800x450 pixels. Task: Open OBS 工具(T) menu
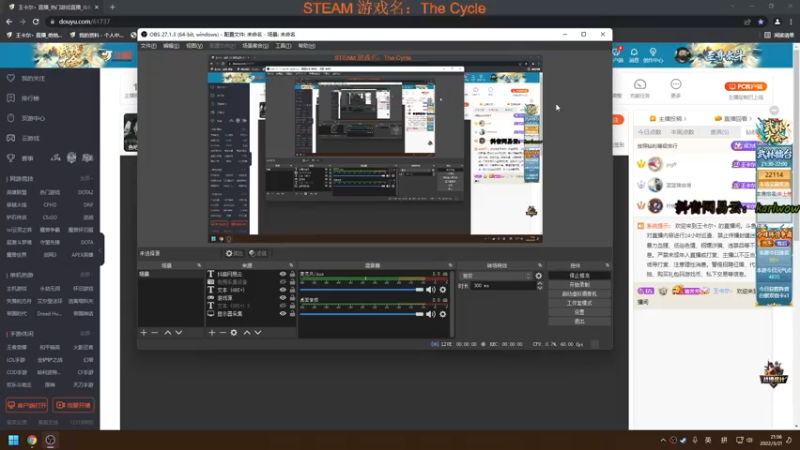pyautogui.click(x=283, y=46)
